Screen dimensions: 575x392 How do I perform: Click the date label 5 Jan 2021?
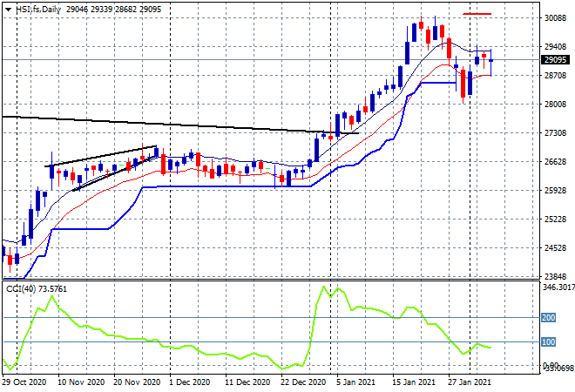pyautogui.click(x=355, y=382)
